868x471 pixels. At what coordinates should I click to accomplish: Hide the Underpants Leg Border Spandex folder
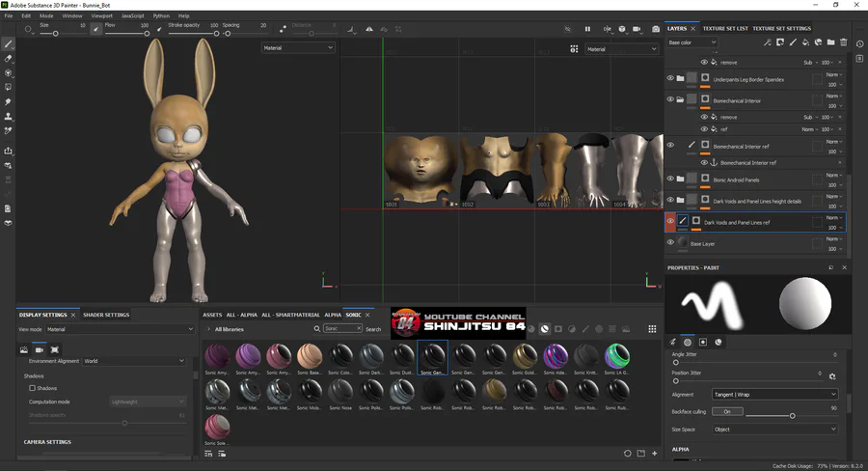(x=670, y=78)
